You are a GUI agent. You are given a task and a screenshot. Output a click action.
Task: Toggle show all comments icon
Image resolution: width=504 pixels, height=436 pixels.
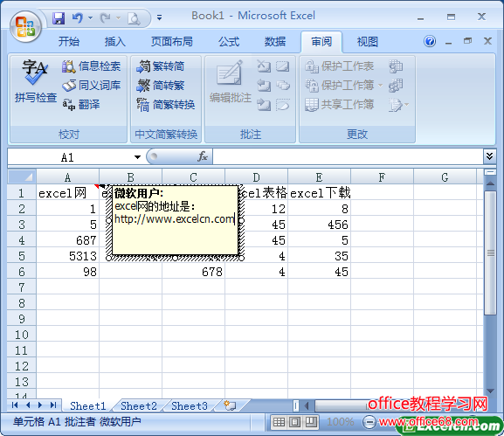coord(283,86)
